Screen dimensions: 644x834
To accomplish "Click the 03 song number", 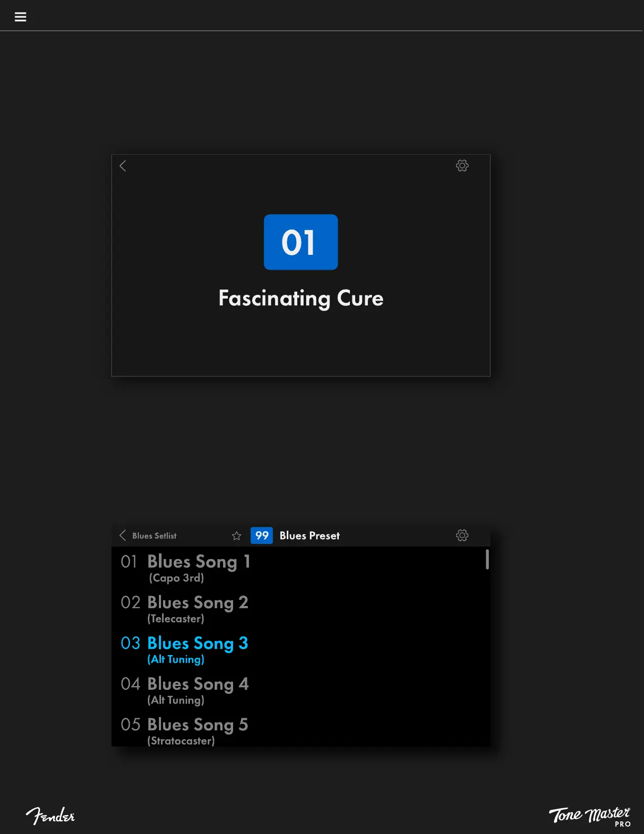I will [x=130, y=643].
